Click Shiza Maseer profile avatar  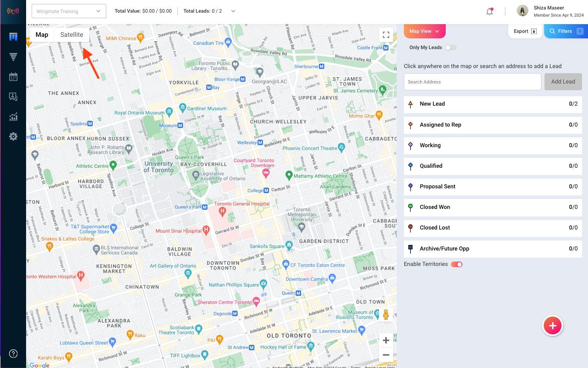(522, 11)
